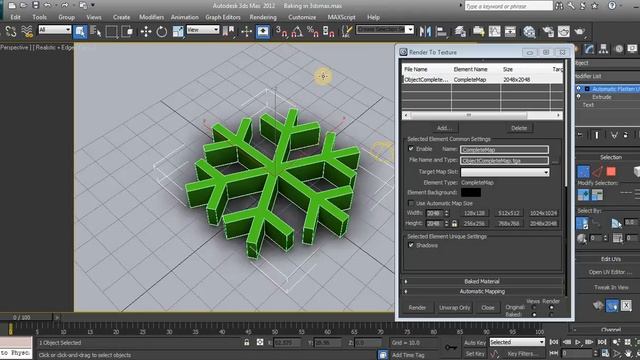Screen dimensions: 640x360
Task: Open the Animation menu
Action: 184,17
